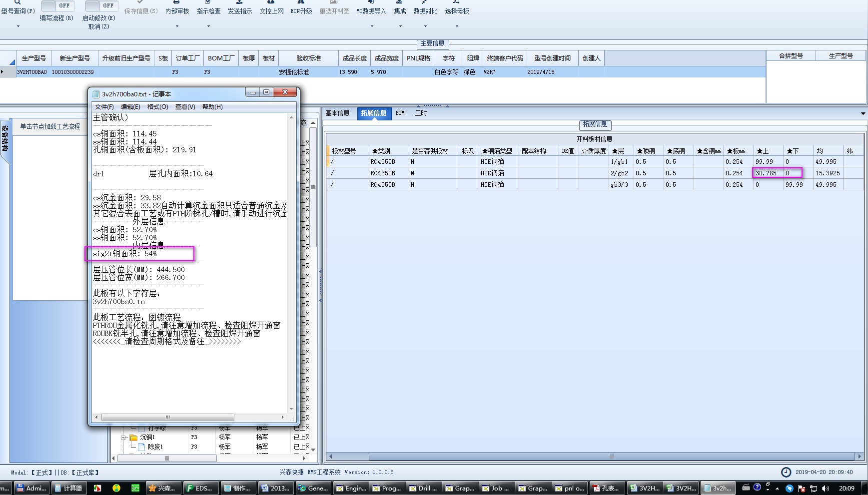The height and width of the screenshot is (495, 868).
Task: Expand the dropdown under 型号查询(F)
Action: pyautogui.click(x=18, y=26)
